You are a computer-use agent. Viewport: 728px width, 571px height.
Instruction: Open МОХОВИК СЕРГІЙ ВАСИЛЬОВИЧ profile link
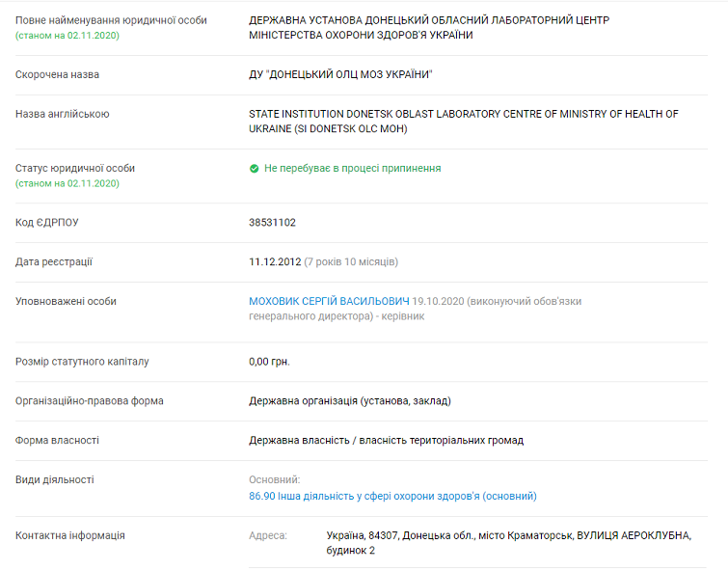pyautogui.click(x=330, y=301)
